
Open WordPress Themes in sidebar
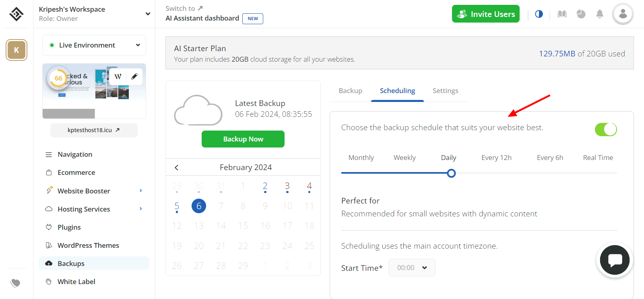tap(88, 245)
